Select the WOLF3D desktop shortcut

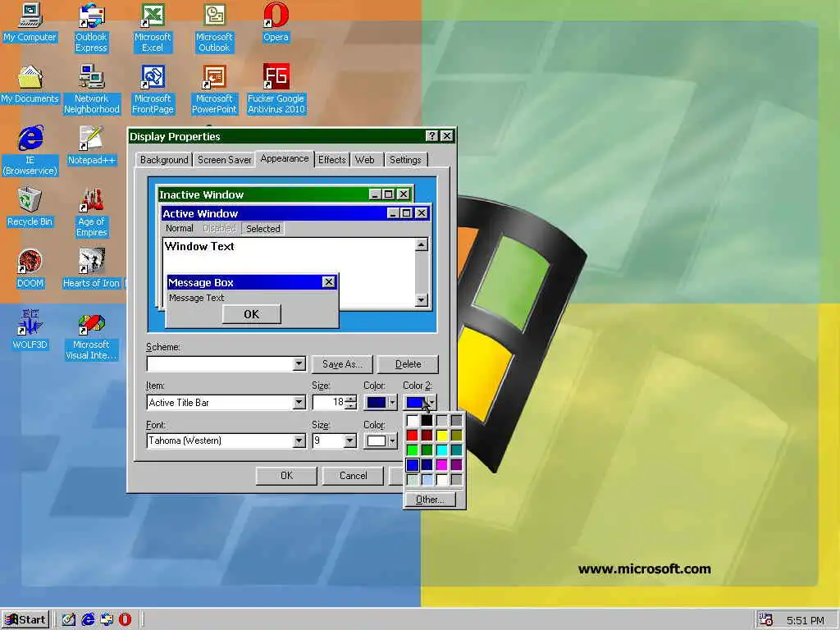(30, 331)
